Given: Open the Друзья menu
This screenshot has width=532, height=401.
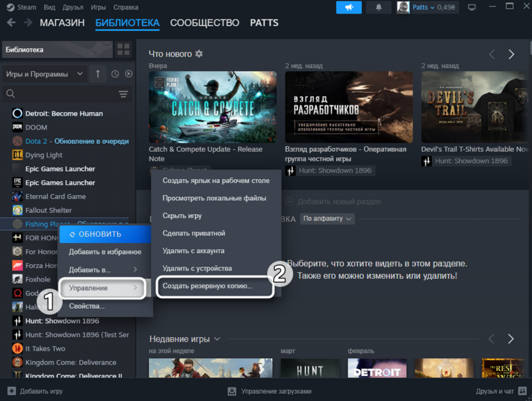Looking at the screenshot, I should coord(73,7).
